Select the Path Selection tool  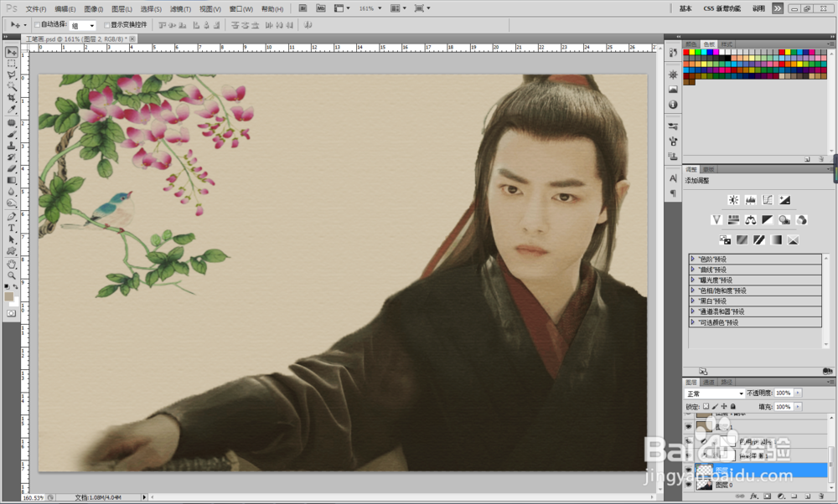pyautogui.click(x=11, y=239)
